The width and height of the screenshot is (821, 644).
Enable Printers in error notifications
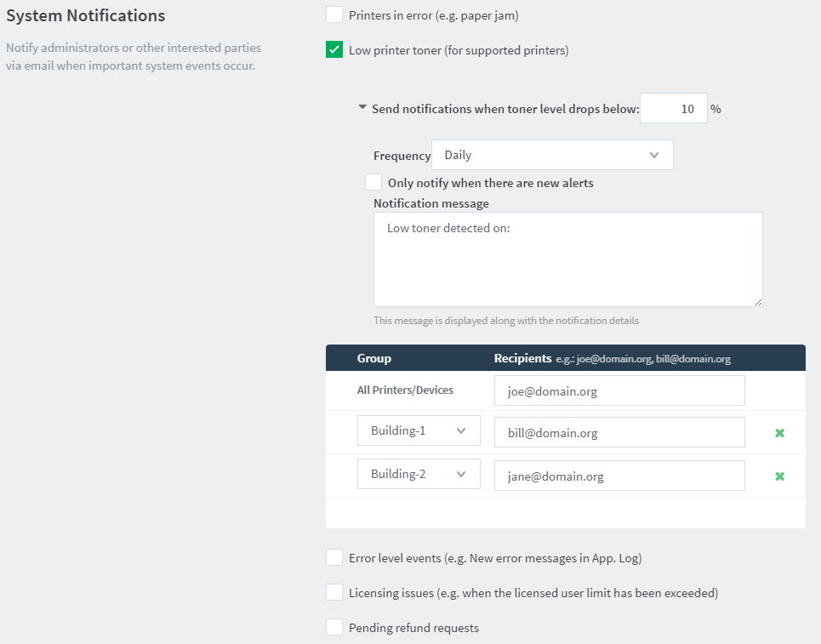[x=334, y=14]
